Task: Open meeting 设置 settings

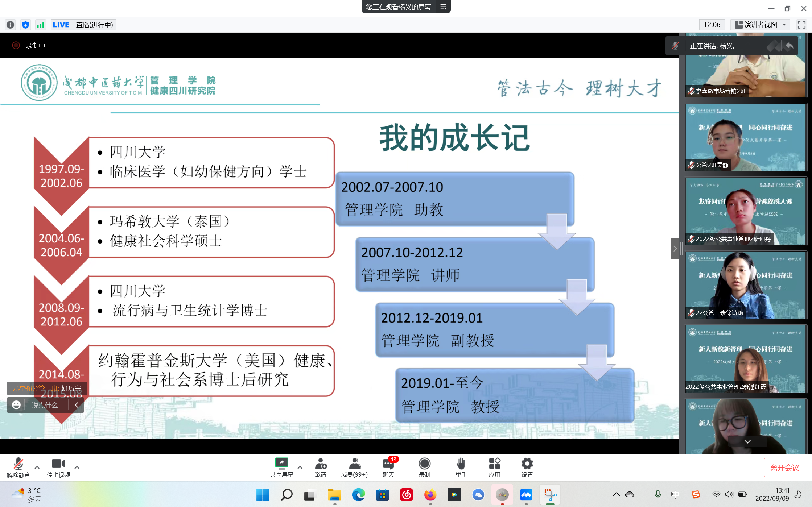Action: coord(527,467)
